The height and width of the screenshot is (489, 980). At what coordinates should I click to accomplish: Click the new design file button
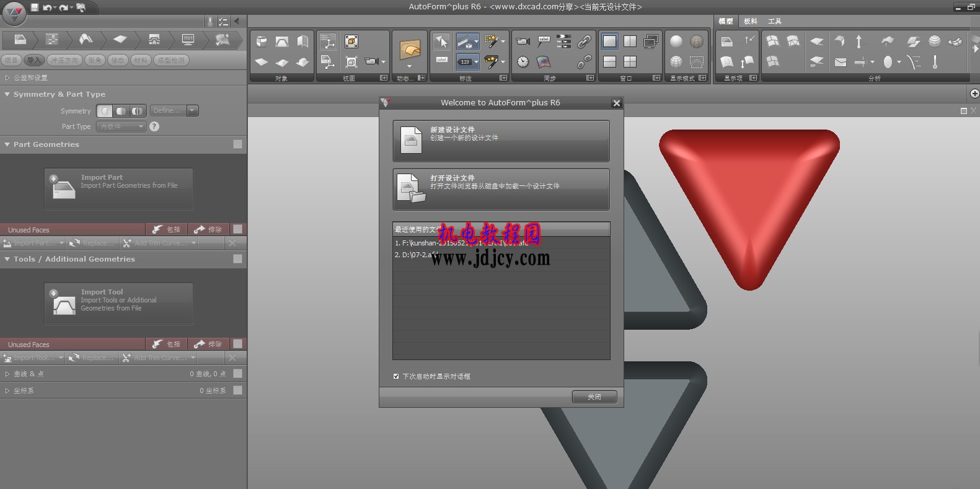click(501, 141)
